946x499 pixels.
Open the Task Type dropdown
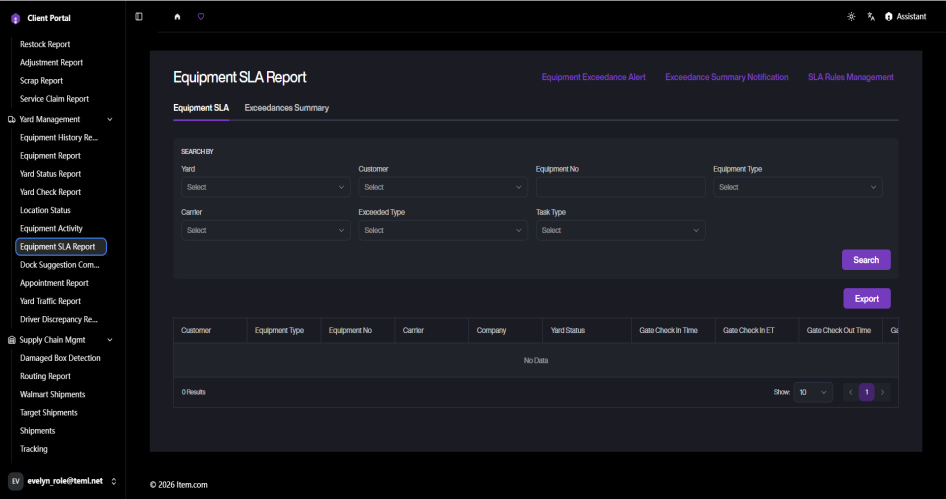[620, 230]
